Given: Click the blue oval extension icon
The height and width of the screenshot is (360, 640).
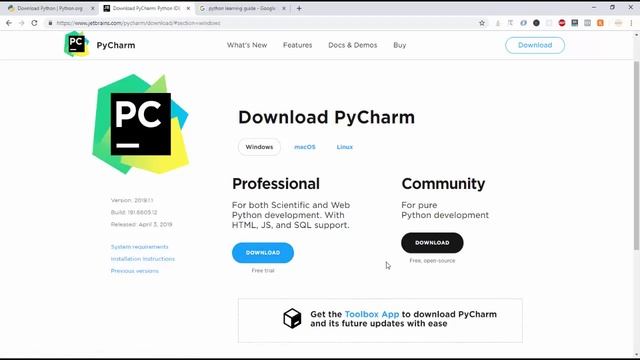Looking at the screenshot, I should pos(523,23).
